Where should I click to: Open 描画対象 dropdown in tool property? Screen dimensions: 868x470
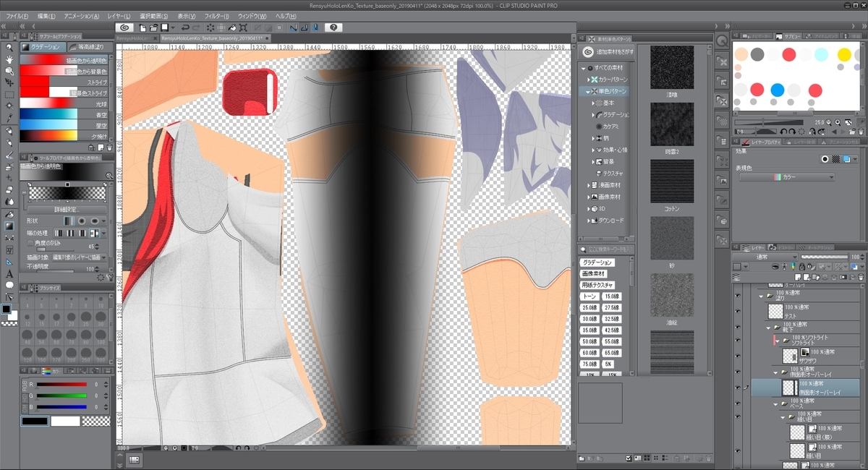point(80,257)
